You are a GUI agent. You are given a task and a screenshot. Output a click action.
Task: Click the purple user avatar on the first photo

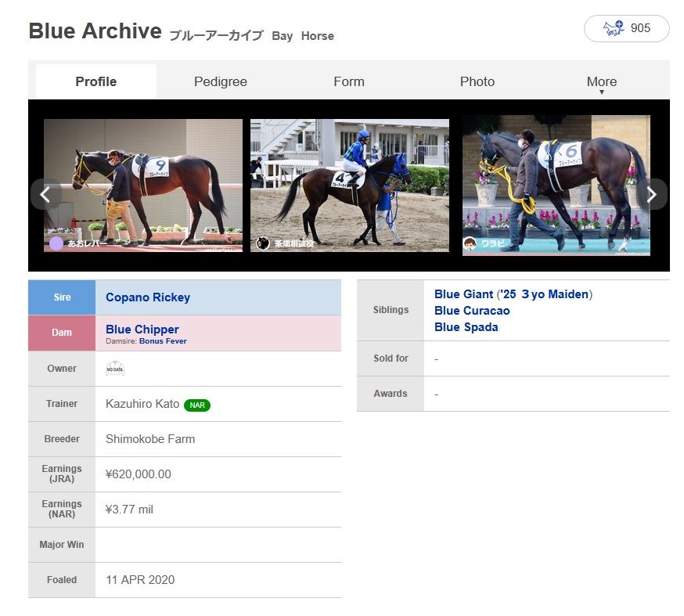coord(56,243)
